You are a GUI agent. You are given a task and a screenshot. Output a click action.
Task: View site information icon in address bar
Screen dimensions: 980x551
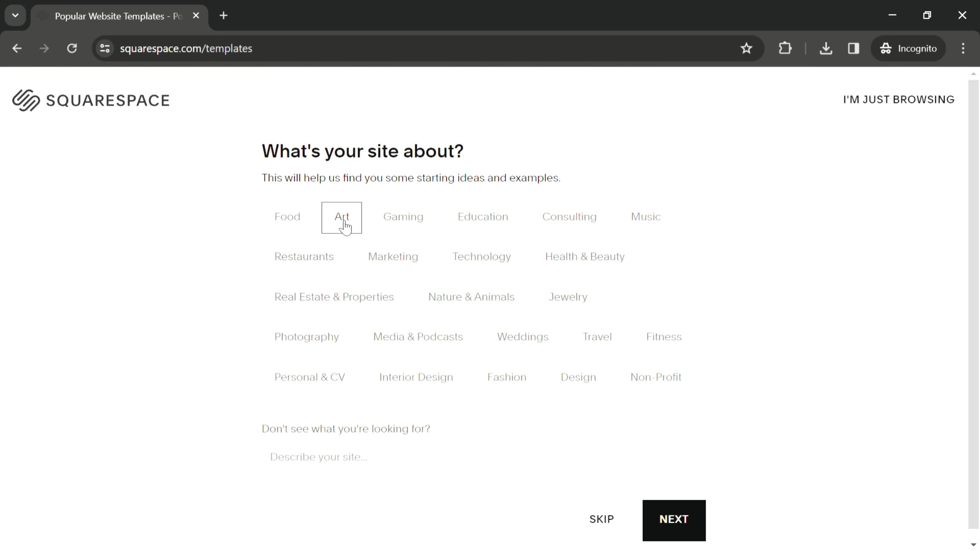105,48
